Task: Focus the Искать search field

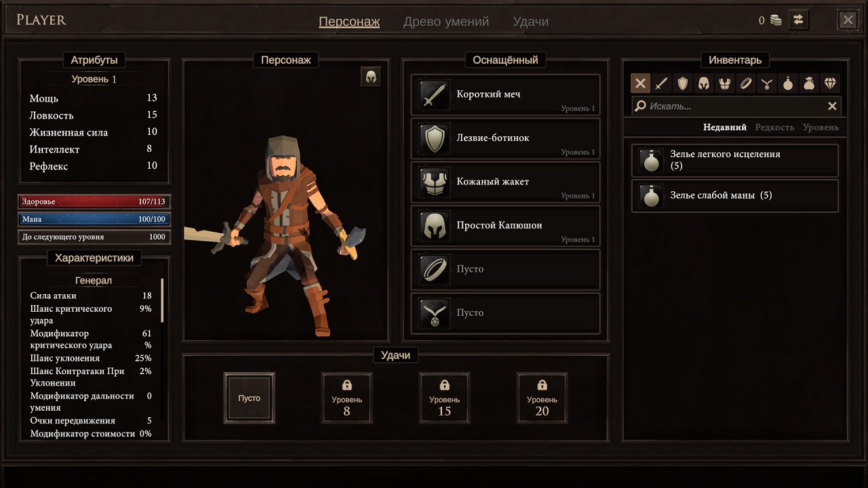Action: (736, 106)
